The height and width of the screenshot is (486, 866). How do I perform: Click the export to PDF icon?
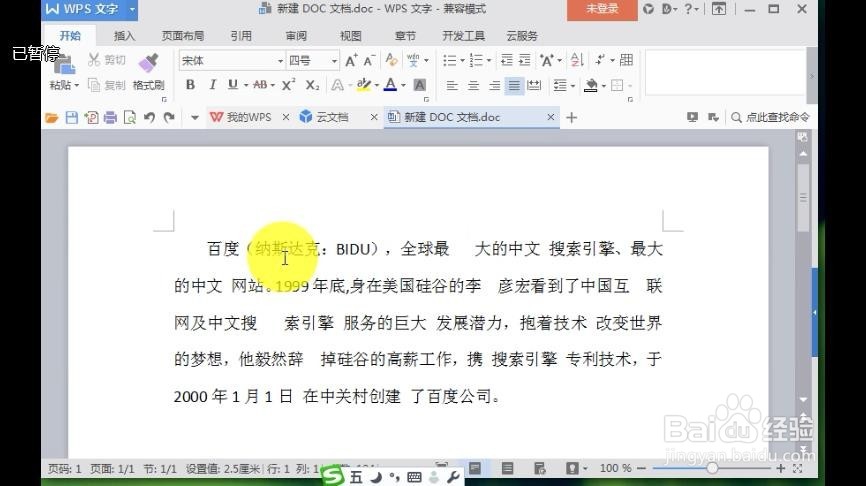coord(91,117)
